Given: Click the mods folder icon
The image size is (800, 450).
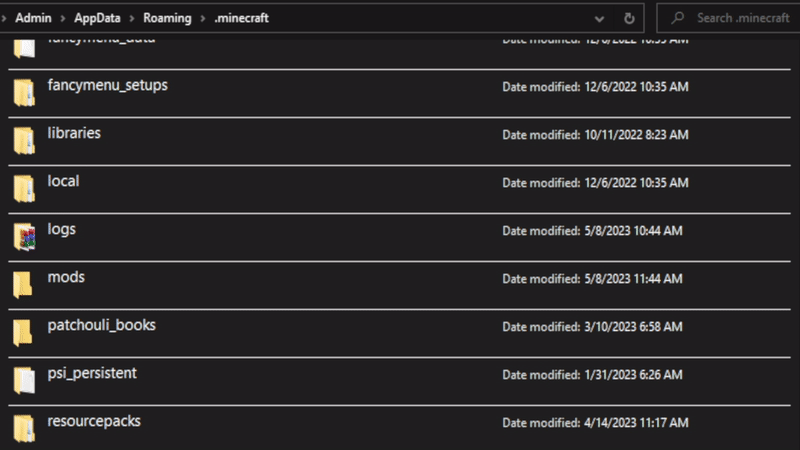Looking at the screenshot, I should pyautogui.click(x=22, y=285).
